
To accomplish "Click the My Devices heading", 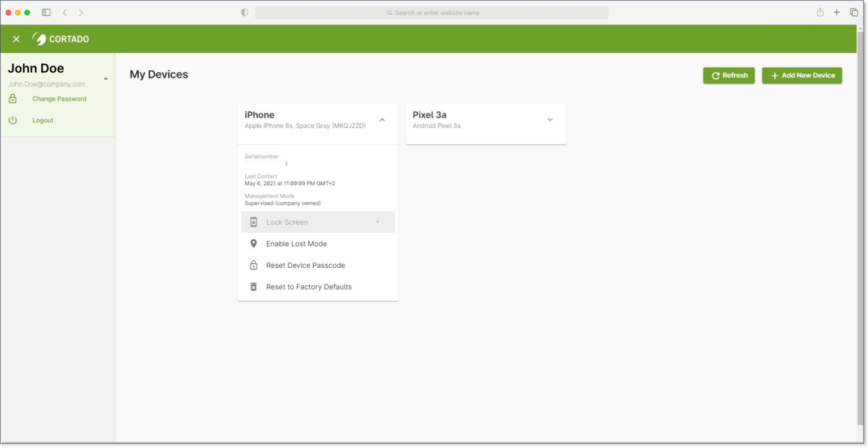I will coord(159,75).
